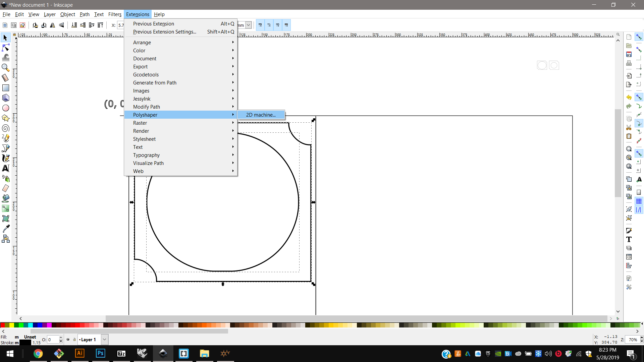This screenshot has height=362, width=644.
Task: Toggle Layer 1 visibility eye
Action: [x=68, y=340]
